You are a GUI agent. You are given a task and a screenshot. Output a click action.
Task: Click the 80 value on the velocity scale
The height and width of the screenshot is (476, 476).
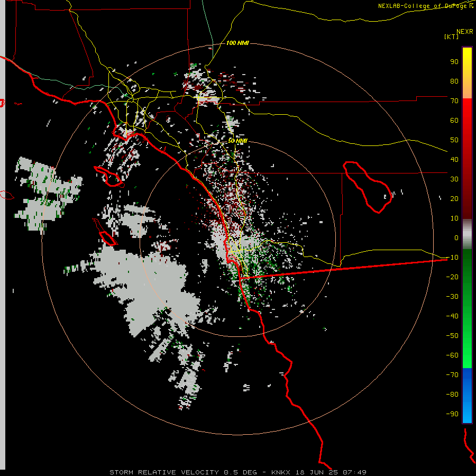[454, 81]
